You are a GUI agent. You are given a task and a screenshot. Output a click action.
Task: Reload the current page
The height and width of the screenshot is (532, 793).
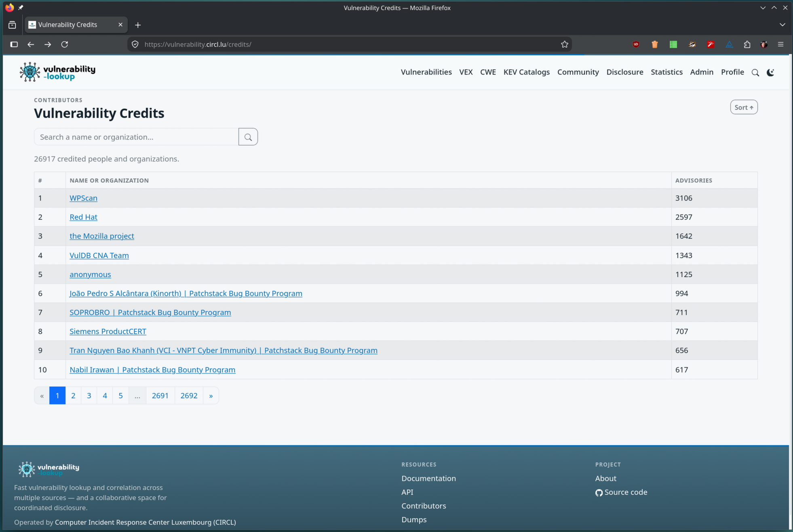pyautogui.click(x=65, y=44)
